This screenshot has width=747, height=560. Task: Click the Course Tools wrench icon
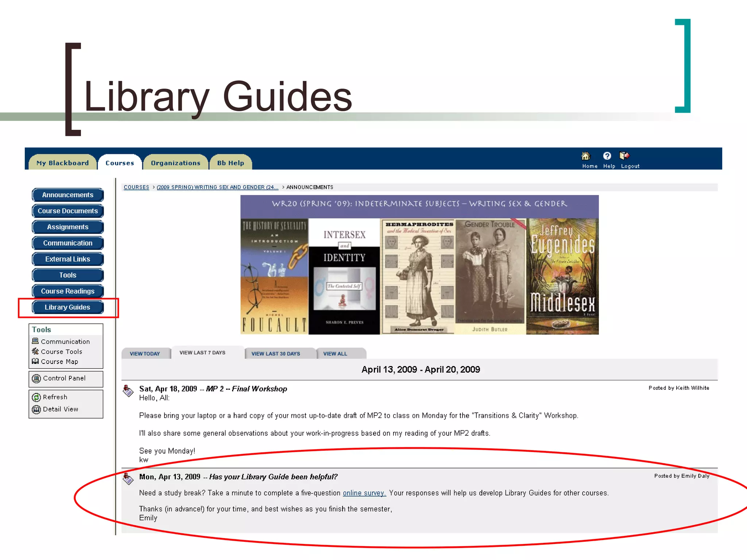click(x=35, y=351)
